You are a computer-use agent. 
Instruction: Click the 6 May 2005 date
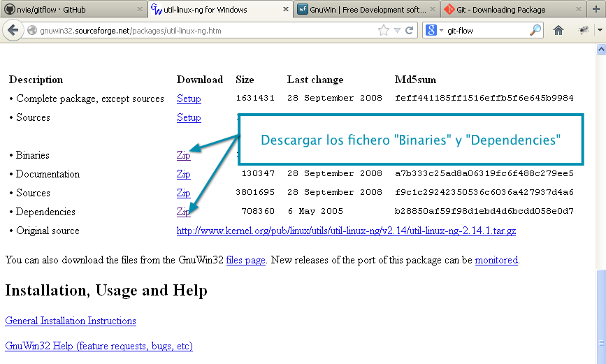coord(315,211)
